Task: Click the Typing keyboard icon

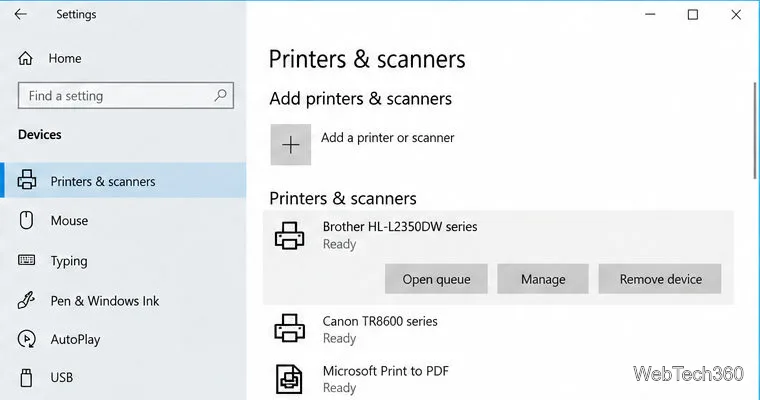Action: click(26, 260)
